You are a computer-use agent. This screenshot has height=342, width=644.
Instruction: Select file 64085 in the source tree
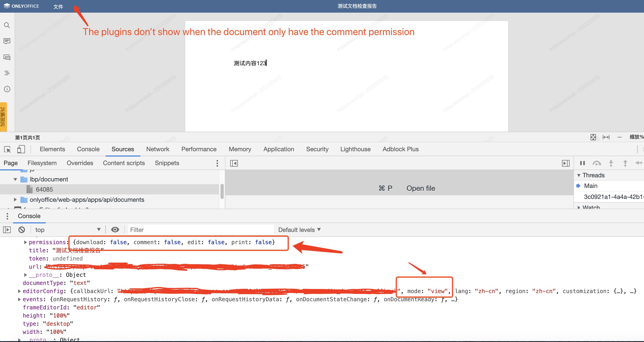point(44,189)
